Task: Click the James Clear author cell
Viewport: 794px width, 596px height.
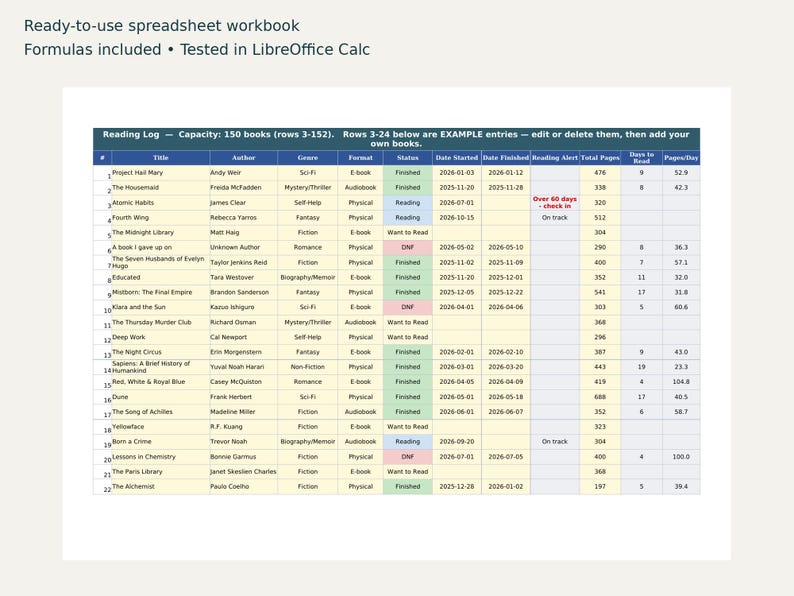Action: click(x=244, y=203)
